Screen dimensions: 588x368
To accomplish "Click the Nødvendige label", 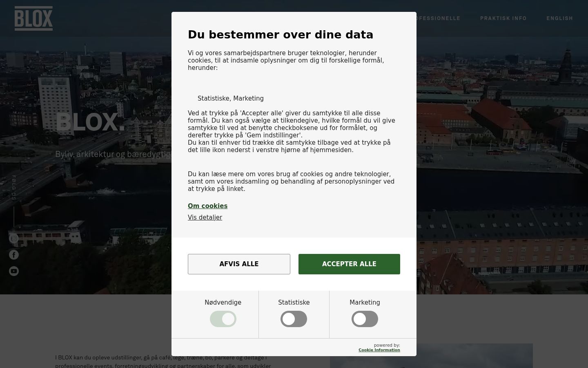I will [x=223, y=303].
